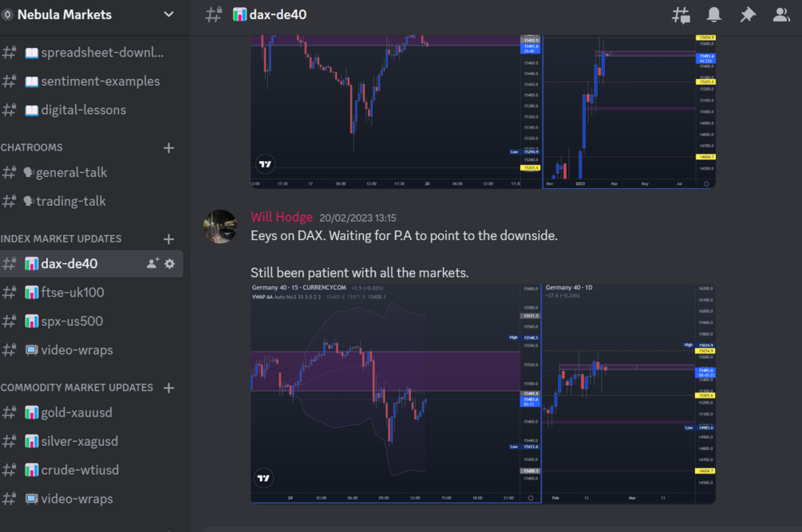
Task: Open the ftse-uk100 channel
Action: click(x=92, y=292)
